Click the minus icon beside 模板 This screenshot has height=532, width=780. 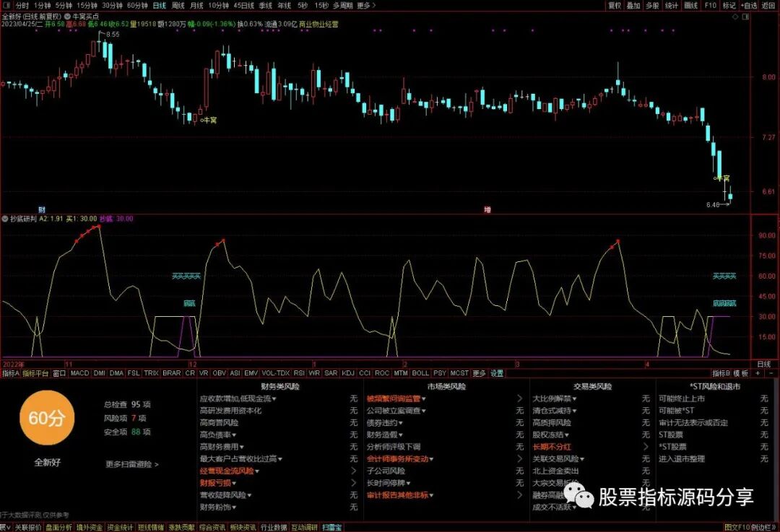[x=771, y=373]
